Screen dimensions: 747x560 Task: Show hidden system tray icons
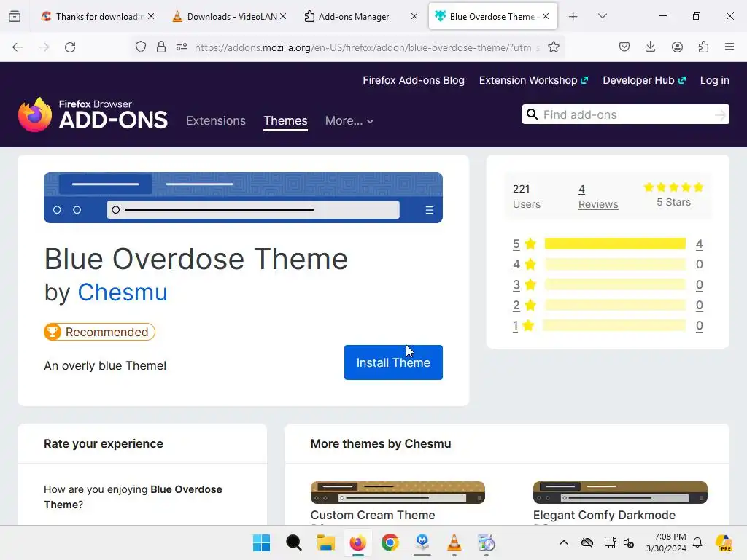564,542
